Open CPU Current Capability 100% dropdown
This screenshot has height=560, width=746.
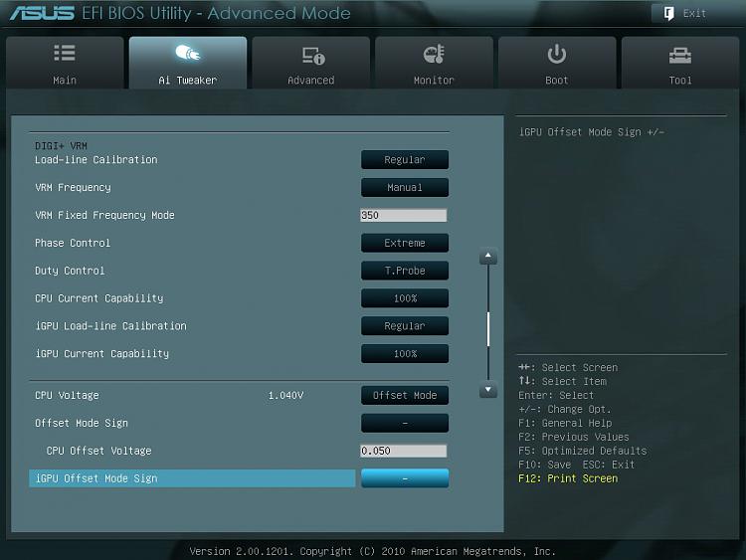pyautogui.click(x=405, y=298)
